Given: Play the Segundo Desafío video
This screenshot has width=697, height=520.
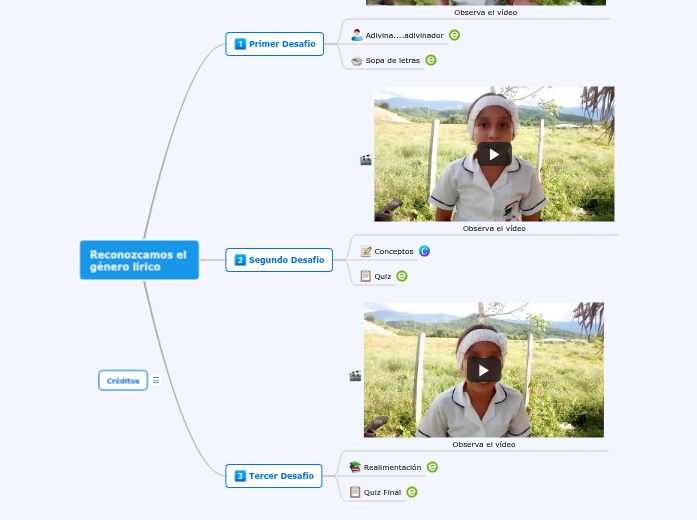Looking at the screenshot, I should (494, 153).
